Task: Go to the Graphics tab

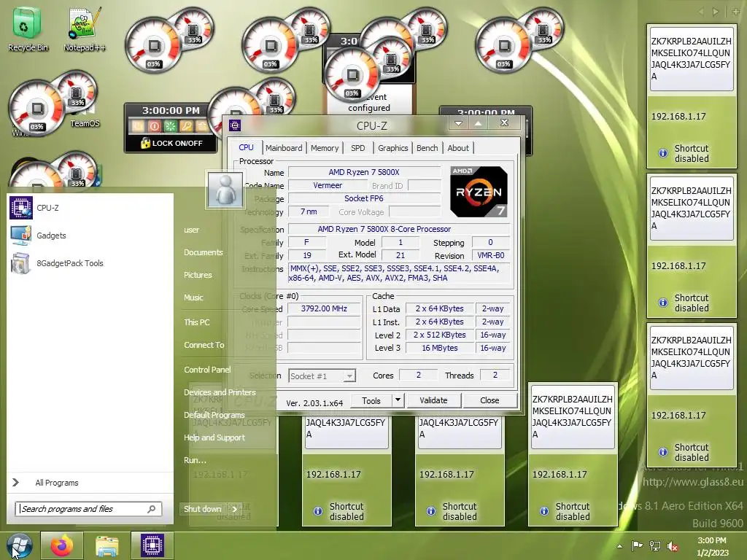Action: click(x=393, y=148)
